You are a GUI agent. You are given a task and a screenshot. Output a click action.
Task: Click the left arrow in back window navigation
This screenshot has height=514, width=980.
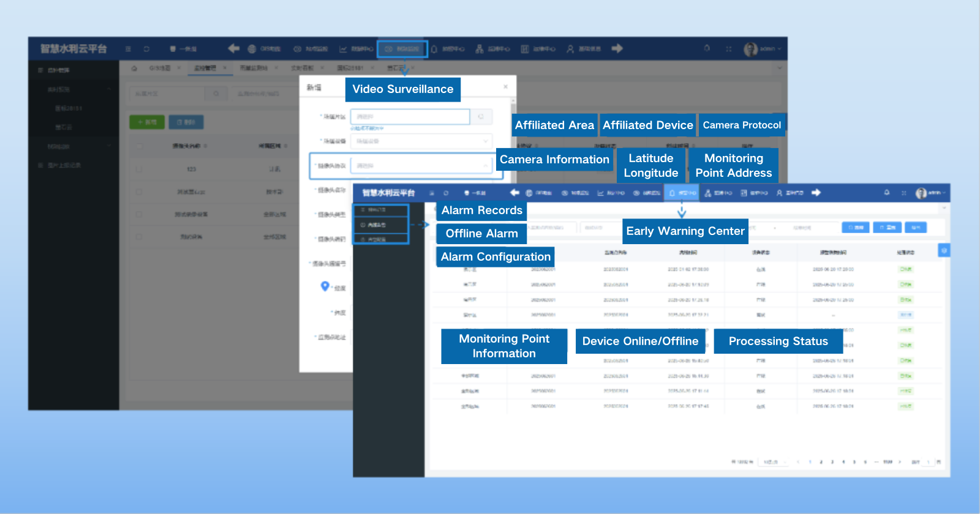(233, 48)
